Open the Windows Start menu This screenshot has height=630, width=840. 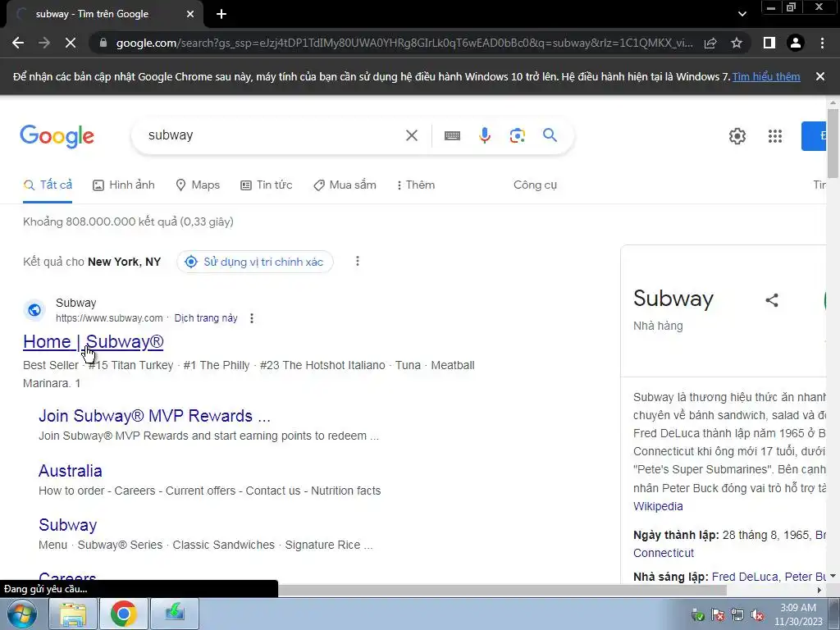point(21,614)
